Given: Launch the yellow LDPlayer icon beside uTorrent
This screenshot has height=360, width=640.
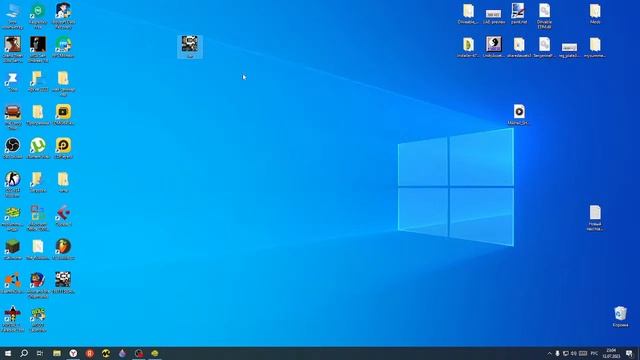Looking at the screenshot, I should coord(63,148).
